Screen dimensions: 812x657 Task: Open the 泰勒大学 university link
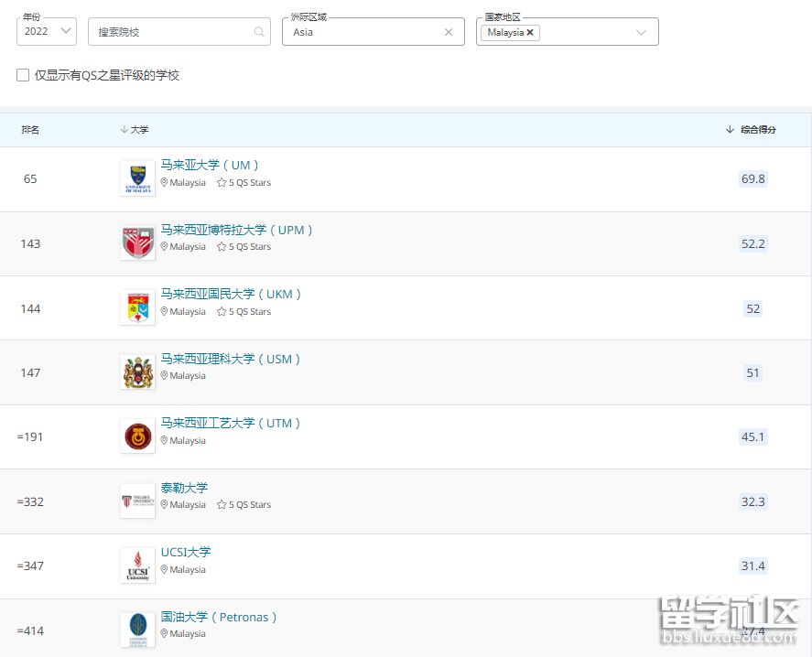184,488
